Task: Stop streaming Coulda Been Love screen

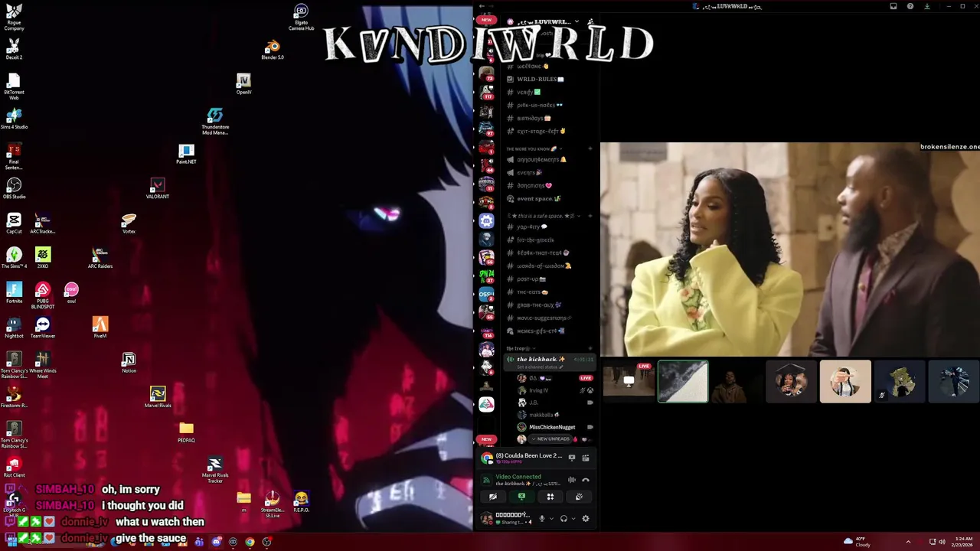Action: click(x=571, y=458)
